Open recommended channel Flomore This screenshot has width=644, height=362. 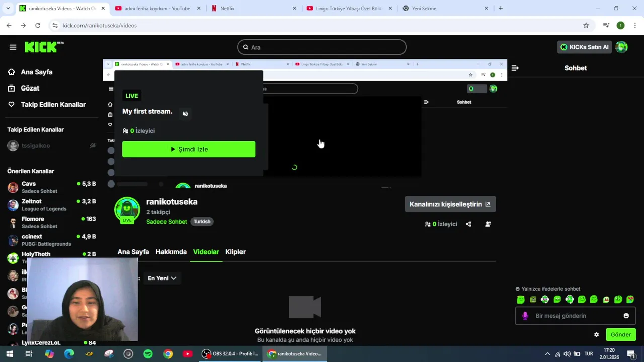51,222
